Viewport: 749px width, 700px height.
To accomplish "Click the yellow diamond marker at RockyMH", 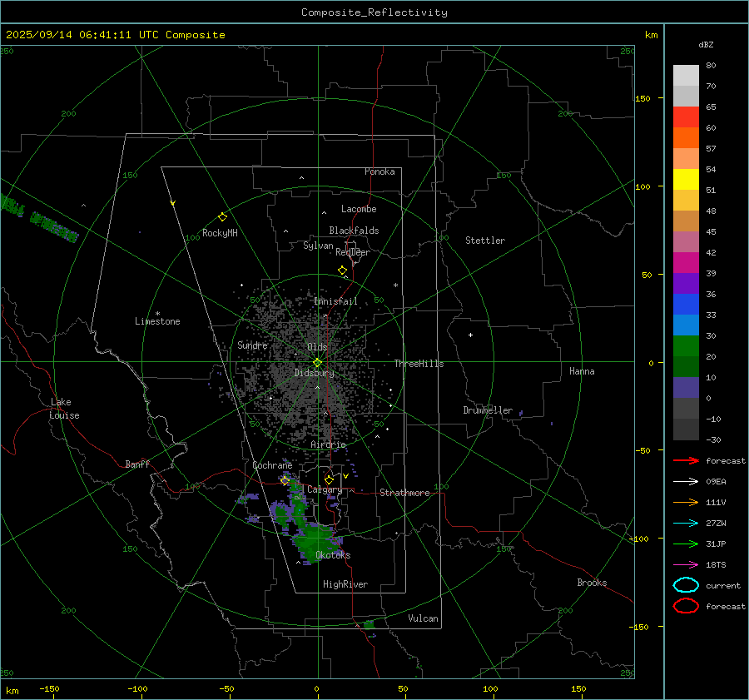I will [222, 217].
